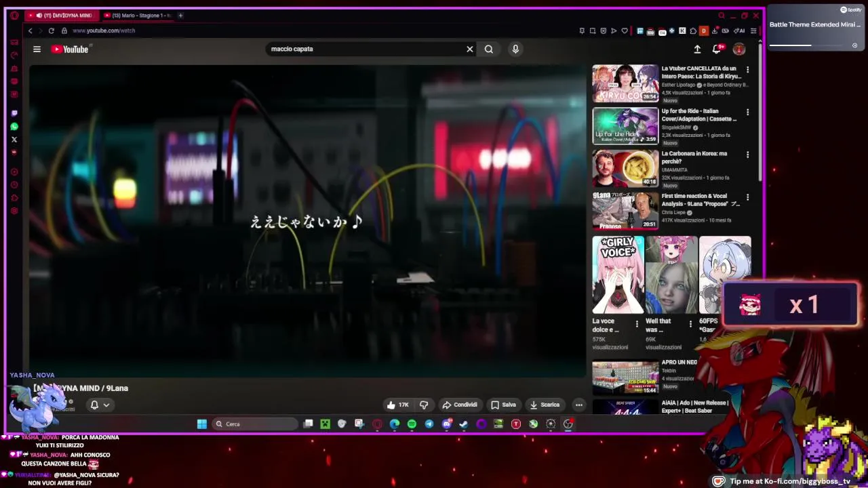Open options for 'La voce dolce e...' short
Screen dimensions: 868x488
(637, 324)
